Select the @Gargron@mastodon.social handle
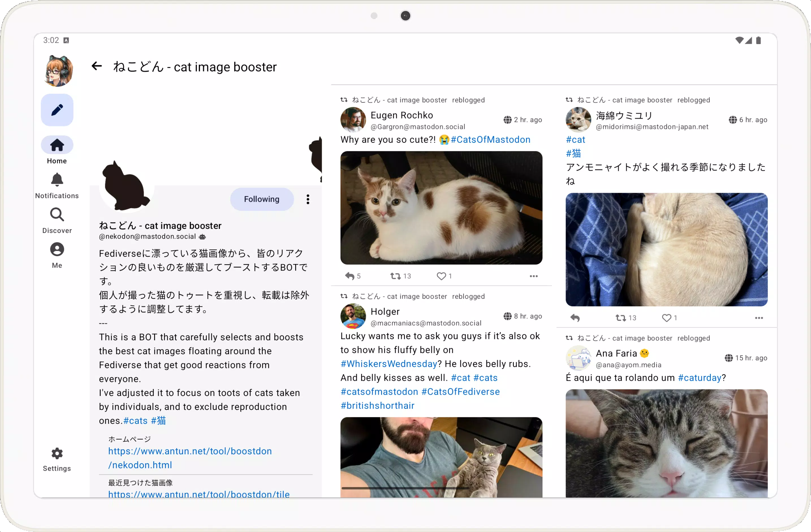Image resolution: width=811 pixels, height=532 pixels. [418, 127]
